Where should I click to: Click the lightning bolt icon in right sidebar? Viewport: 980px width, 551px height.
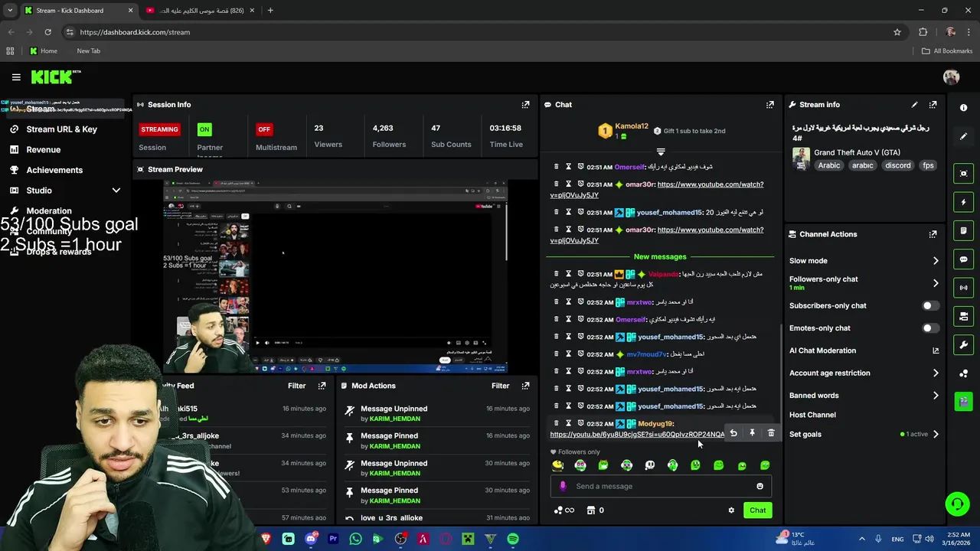point(964,202)
